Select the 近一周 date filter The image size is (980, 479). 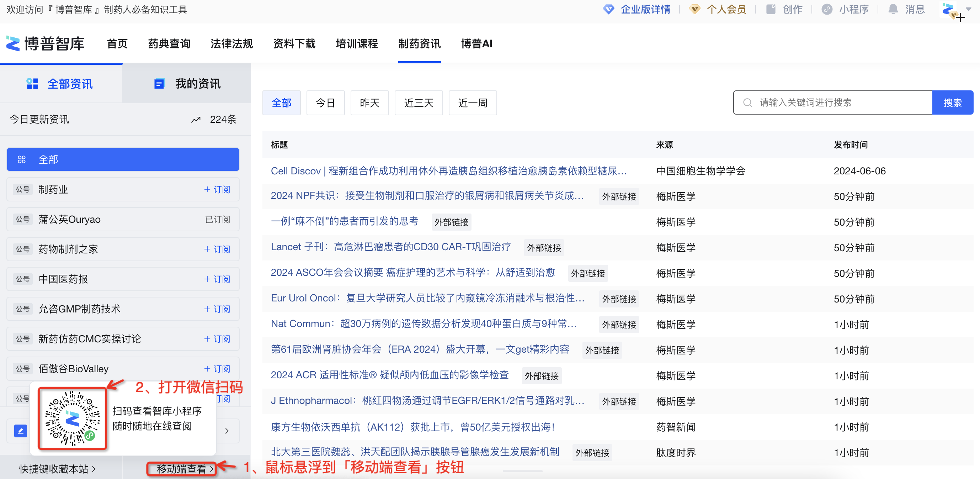[x=473, y=103]
